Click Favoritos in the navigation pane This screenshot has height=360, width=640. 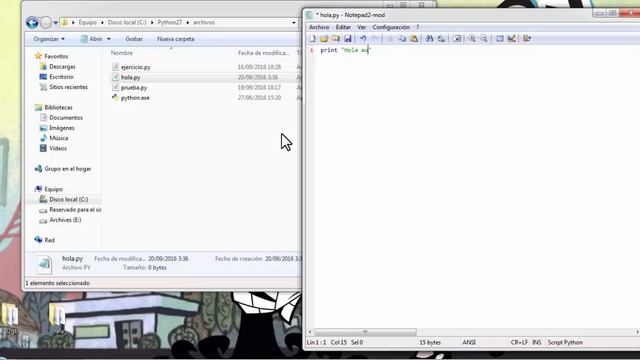pyautogui.click(x=56, y=56)
